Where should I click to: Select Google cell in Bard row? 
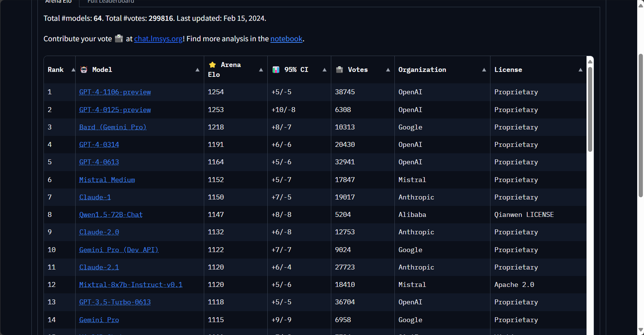(x=410, y=127)
